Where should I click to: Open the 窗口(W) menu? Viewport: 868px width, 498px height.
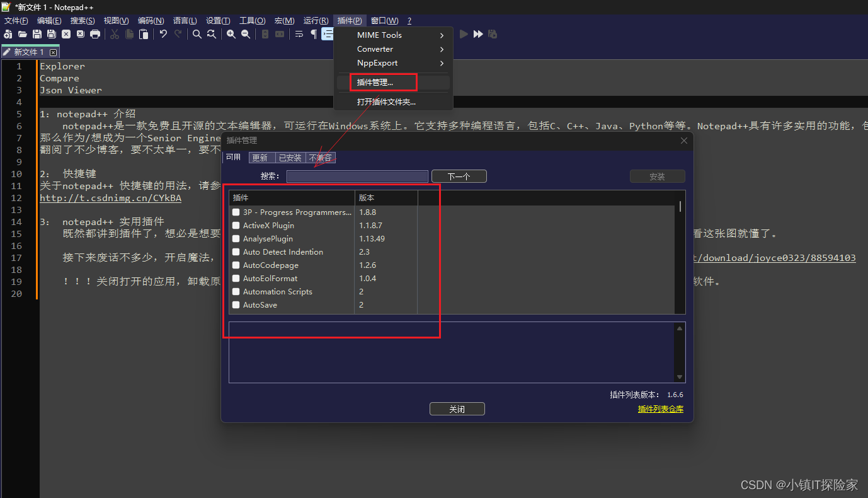(x=384, y=21)
